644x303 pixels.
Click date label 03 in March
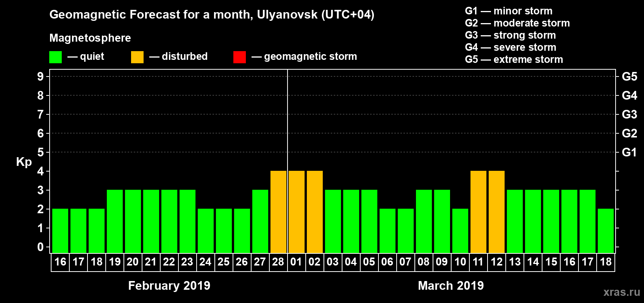coord(333,262)
